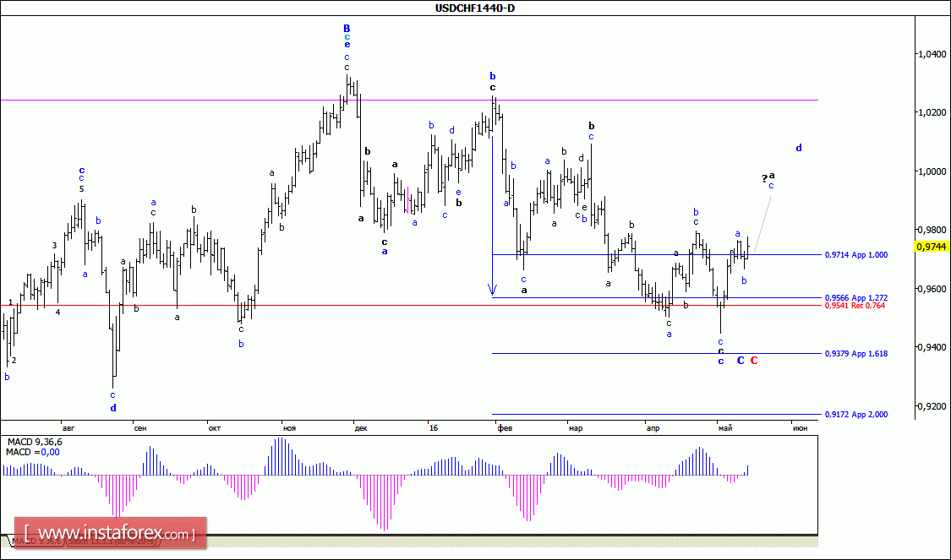
Task: Click the large blue B wave label
Action: pyautogui.click(x=347, y=29)
